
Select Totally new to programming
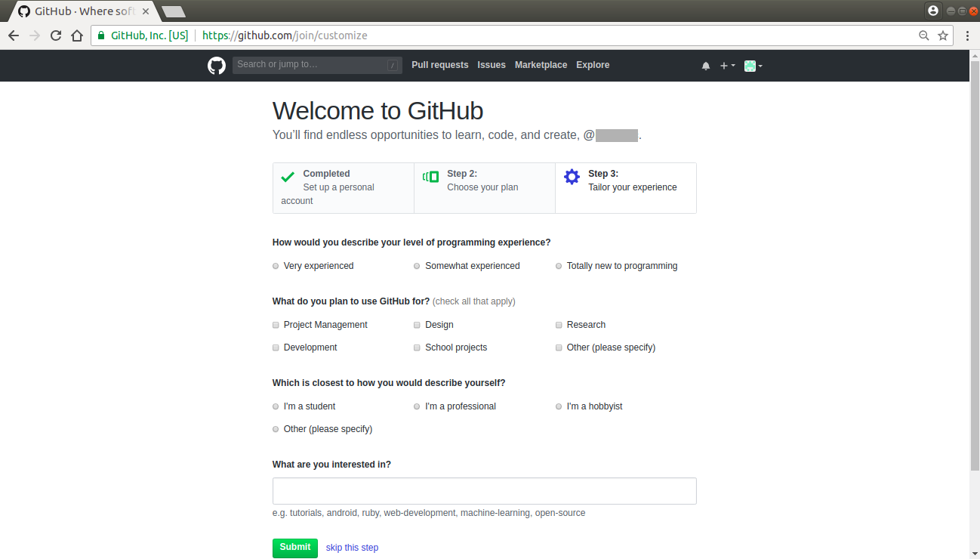[x=559, y=266]
